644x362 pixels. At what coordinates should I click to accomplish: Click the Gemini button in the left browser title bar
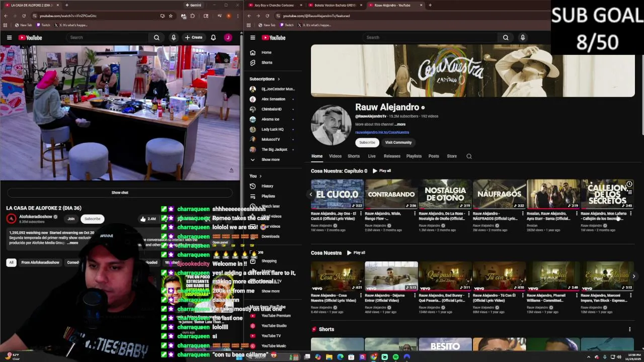193,5
